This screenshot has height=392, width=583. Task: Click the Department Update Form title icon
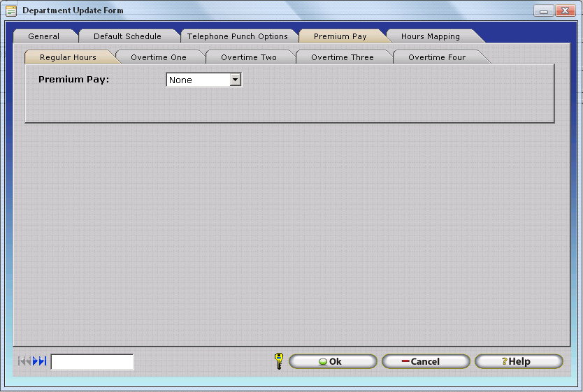(x=11, y=10)
